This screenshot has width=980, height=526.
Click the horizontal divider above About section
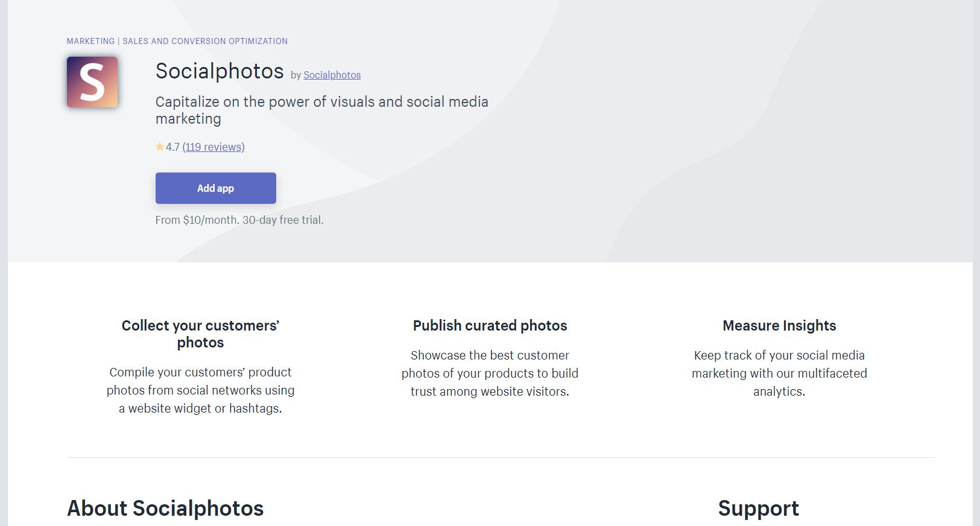[x=501, y=457]
